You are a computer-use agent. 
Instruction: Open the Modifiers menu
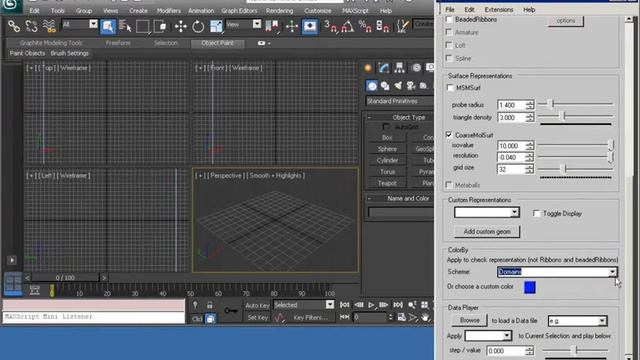click(x=169, y=11)
